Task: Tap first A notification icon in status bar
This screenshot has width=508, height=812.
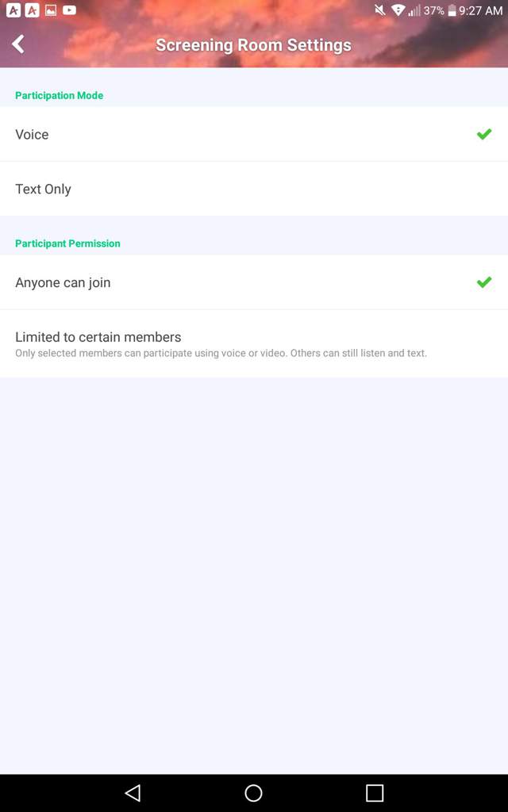Action: pos(13,10)
